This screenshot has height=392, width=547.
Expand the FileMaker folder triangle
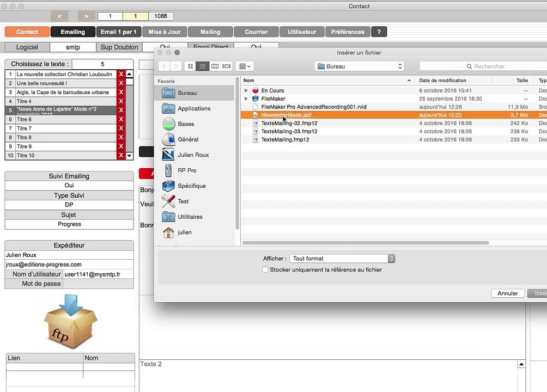click(x=246, y=99)
